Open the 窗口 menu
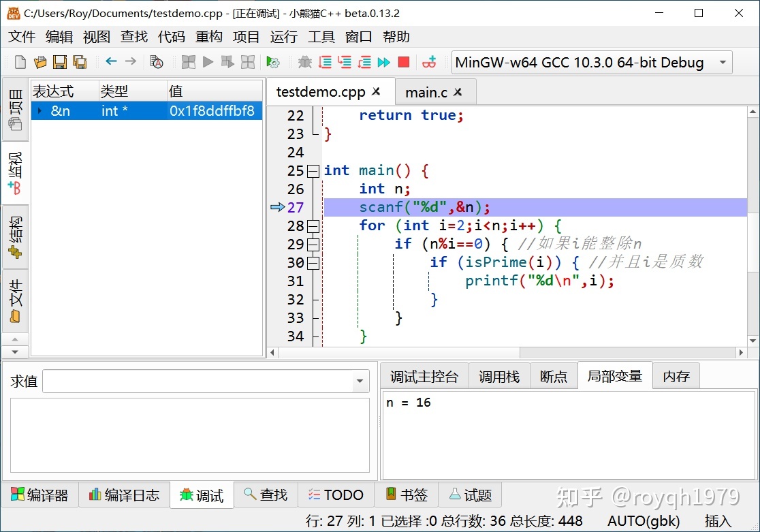This screenshot has height=532, width=760. coord(358,37)
